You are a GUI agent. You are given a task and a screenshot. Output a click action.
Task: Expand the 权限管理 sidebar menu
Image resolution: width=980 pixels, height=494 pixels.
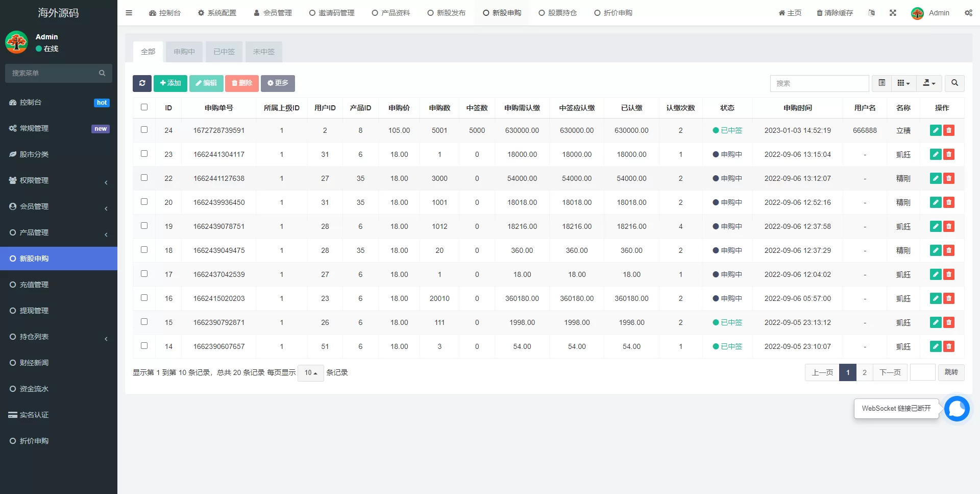(x=59, y=180)
